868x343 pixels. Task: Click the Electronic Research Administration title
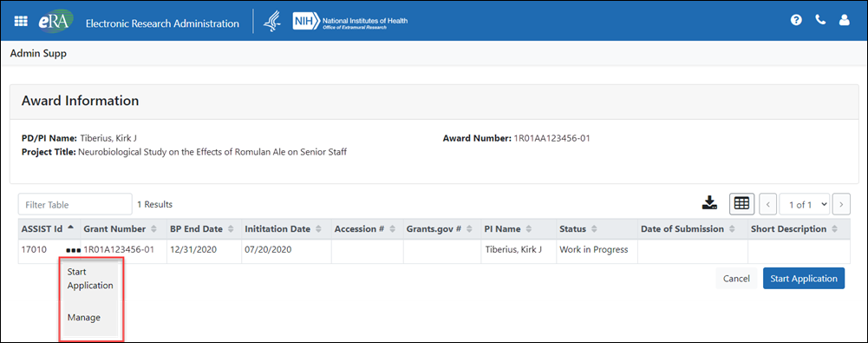pos(162,23)
